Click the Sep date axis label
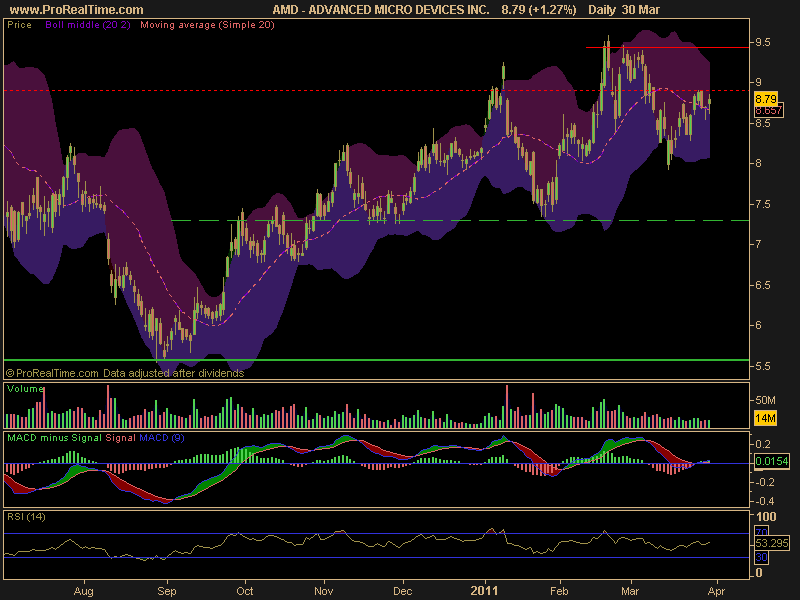 pyautogui.click(x=166, y=591)
